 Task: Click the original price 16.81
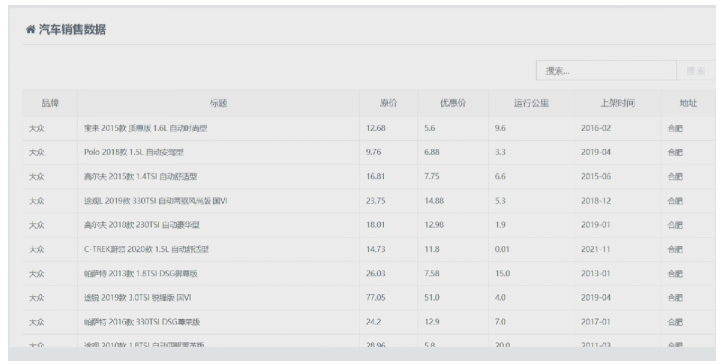(376, 176)
